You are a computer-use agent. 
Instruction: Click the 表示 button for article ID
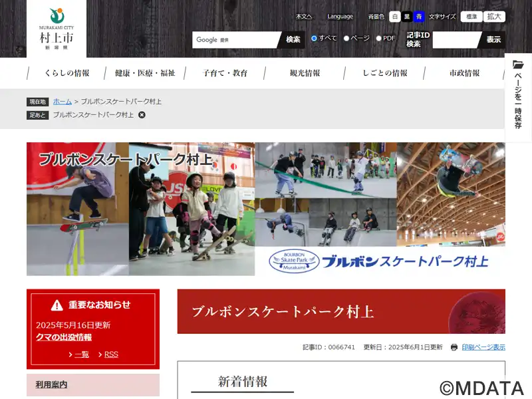tap(493, 40)
